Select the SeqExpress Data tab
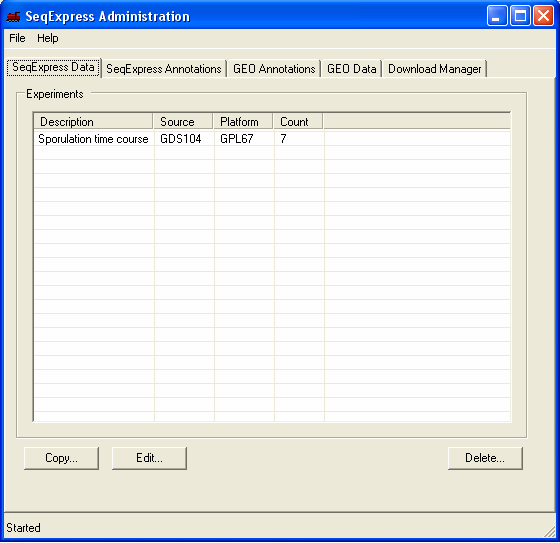560x543 pixels. coord(54,67)
